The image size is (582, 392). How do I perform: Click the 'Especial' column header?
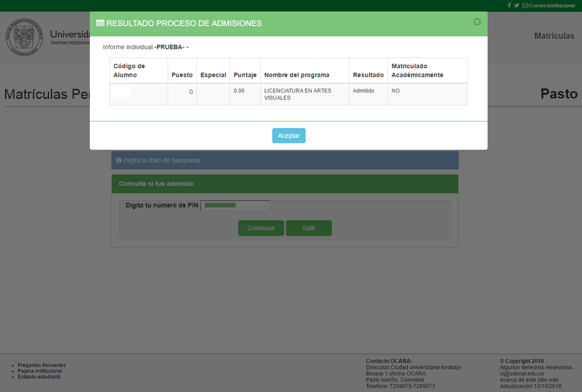pos(213,71)
